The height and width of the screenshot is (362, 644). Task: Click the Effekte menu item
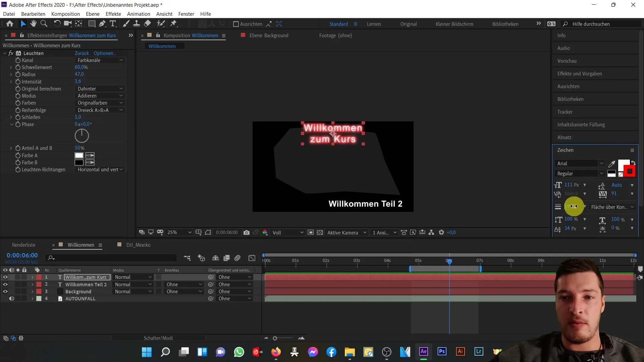pyautogui.click(x=113, y=14)
